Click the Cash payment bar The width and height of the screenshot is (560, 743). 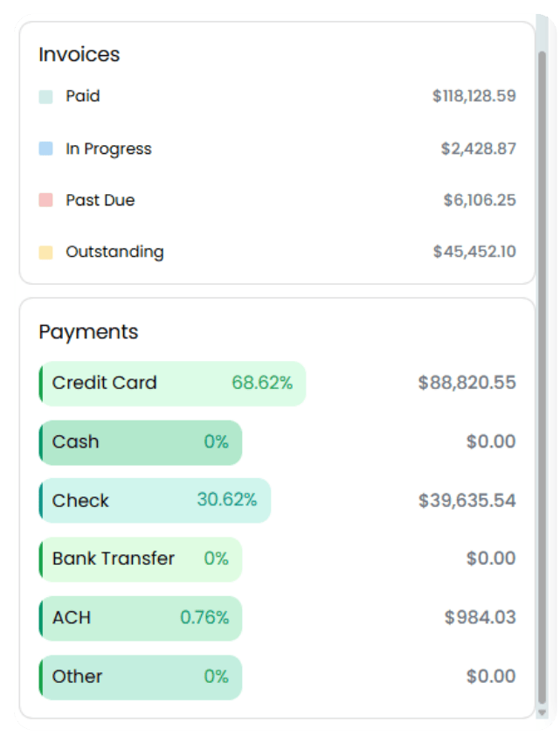coord(141,442)
